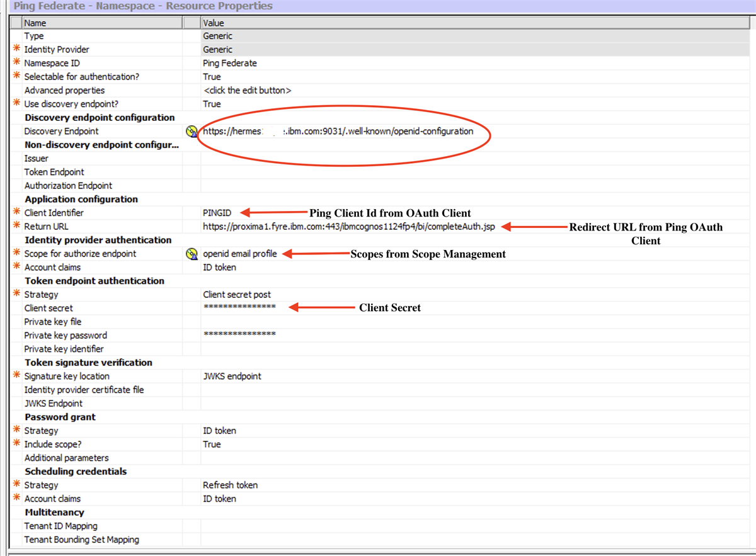Open ID token value for Identity provider account claims
Screen dimensions: 756x556
219,268
